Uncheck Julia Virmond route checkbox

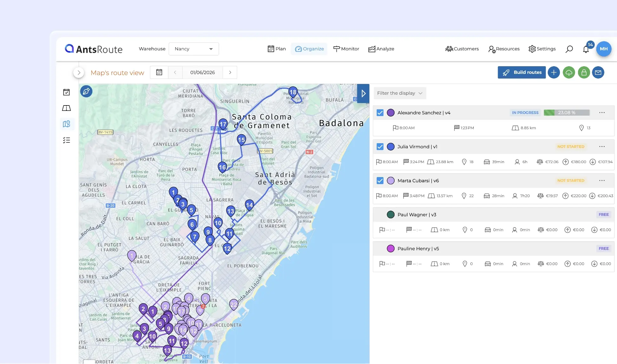(380, 146)
